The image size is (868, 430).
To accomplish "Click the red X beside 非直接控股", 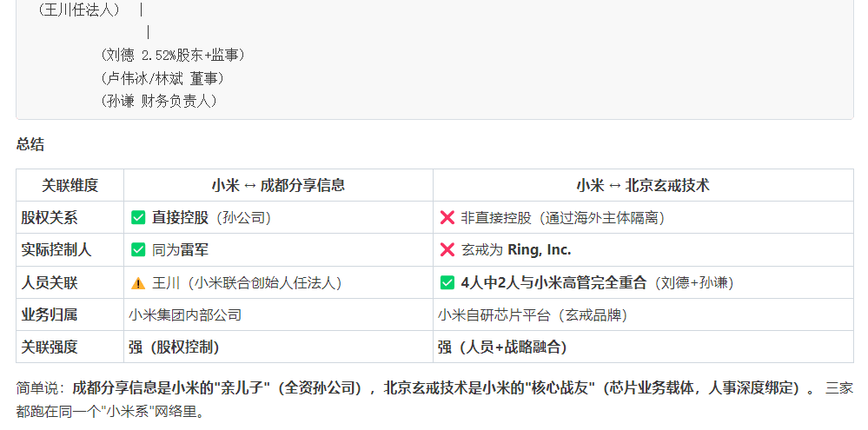I will (447, 217).
